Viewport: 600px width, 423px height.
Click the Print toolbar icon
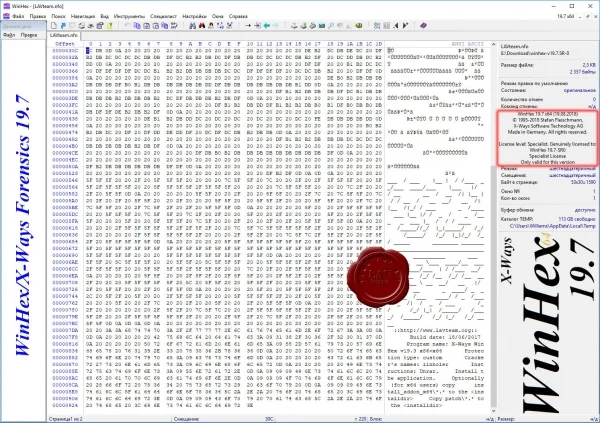pyautogui.click(x=82, y=26)
